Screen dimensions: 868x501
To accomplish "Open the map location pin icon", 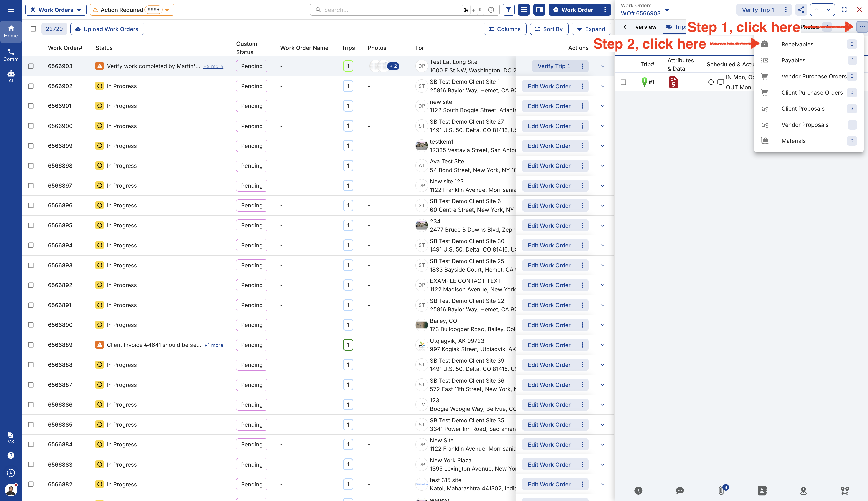I will (x=803, y=491).
